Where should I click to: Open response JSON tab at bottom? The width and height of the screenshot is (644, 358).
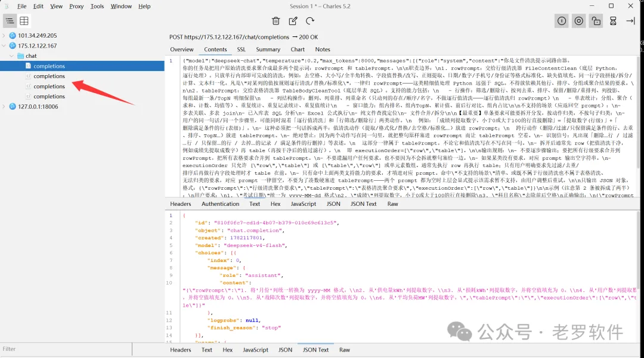[285, 350]
